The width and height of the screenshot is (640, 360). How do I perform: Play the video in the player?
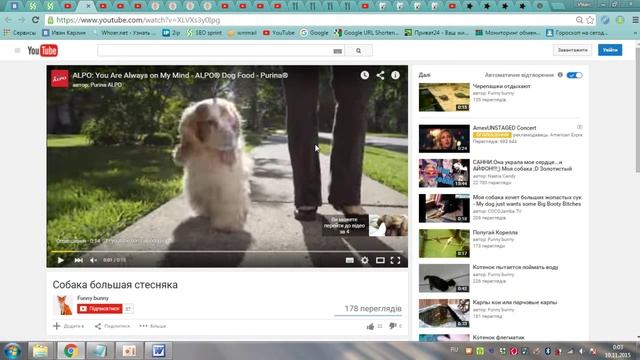61,260
